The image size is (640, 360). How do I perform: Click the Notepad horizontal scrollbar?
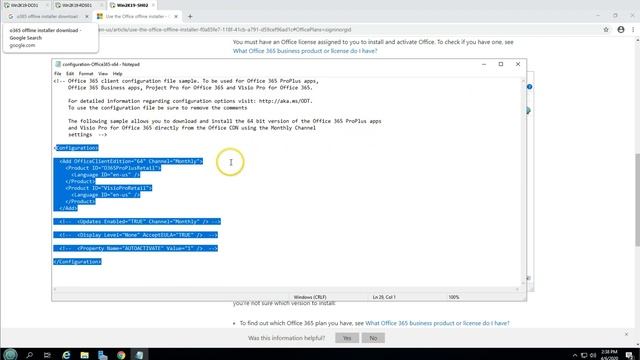click(x=287, y=289)
